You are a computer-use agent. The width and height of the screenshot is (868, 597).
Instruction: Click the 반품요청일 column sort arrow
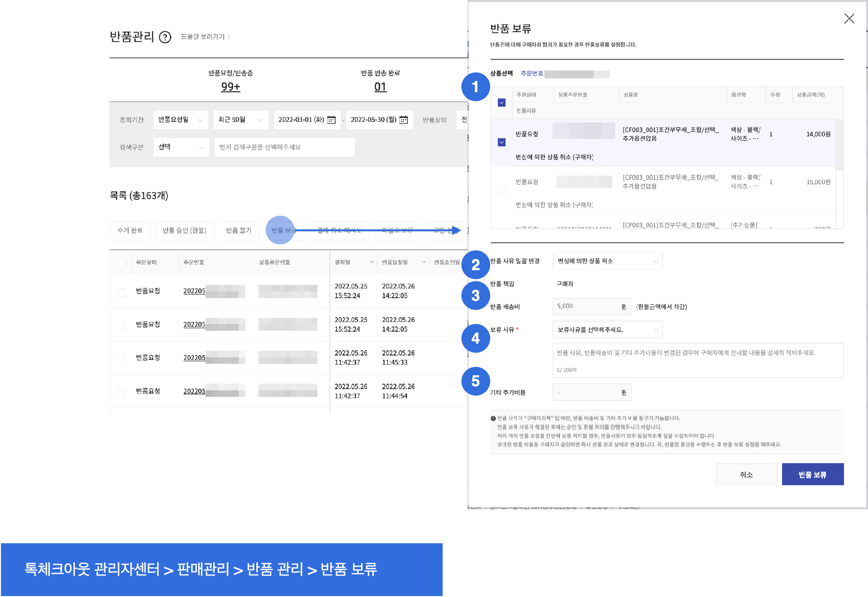pos(423,262)
